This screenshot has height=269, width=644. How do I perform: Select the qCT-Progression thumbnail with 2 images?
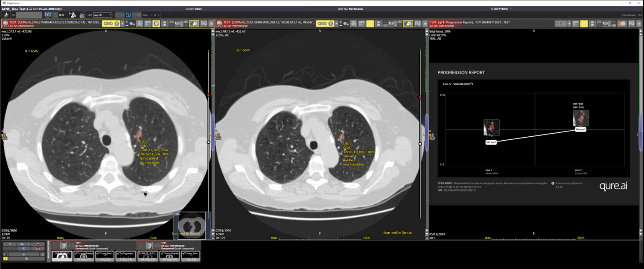tap(125, 256)
